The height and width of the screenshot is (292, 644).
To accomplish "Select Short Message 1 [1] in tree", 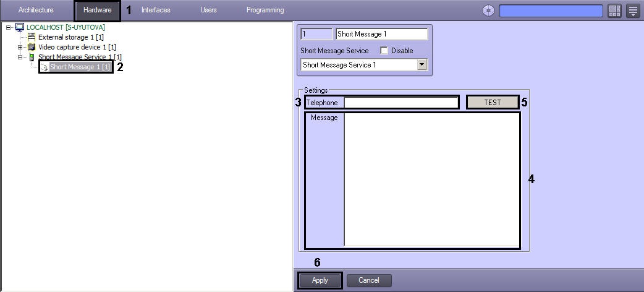I will 80,67.
